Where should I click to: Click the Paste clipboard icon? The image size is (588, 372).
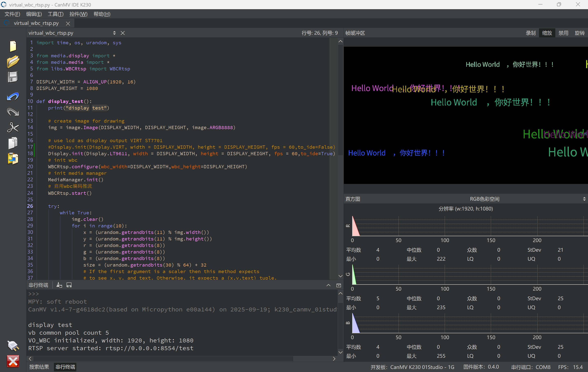tap(13, 158)
